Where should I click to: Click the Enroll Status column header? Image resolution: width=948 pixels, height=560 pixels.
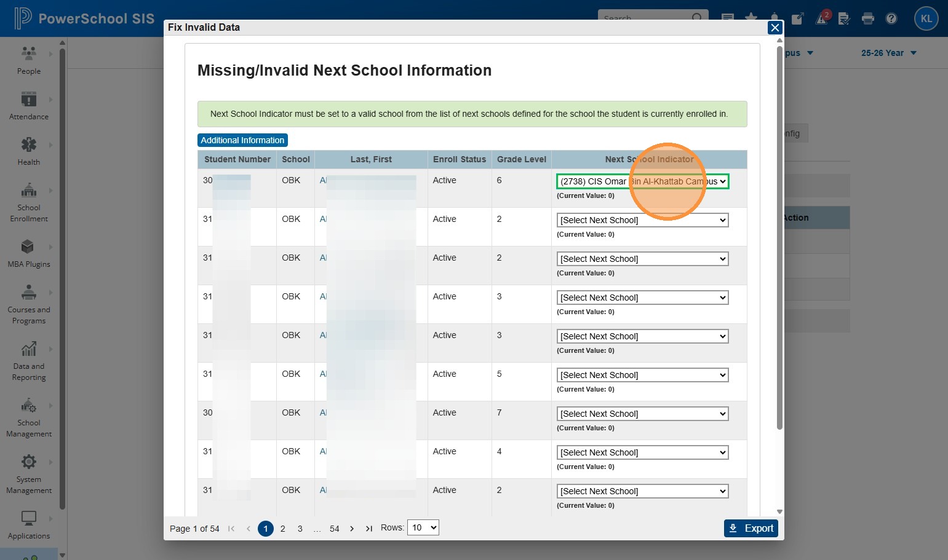460,159
